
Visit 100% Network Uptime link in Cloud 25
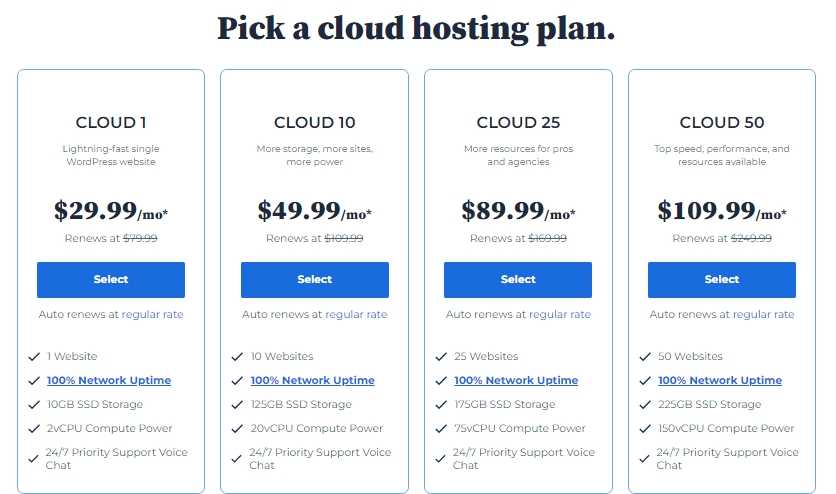516,380
